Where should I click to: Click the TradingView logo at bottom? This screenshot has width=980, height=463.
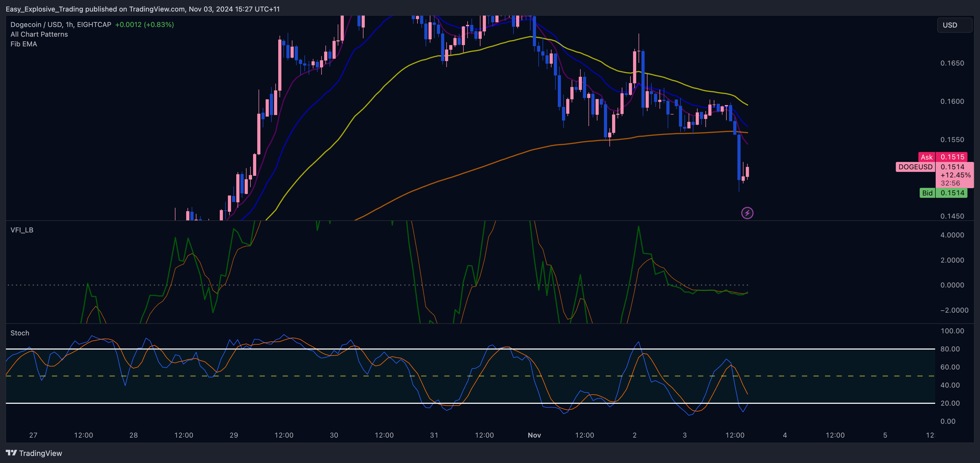(34, 453)
